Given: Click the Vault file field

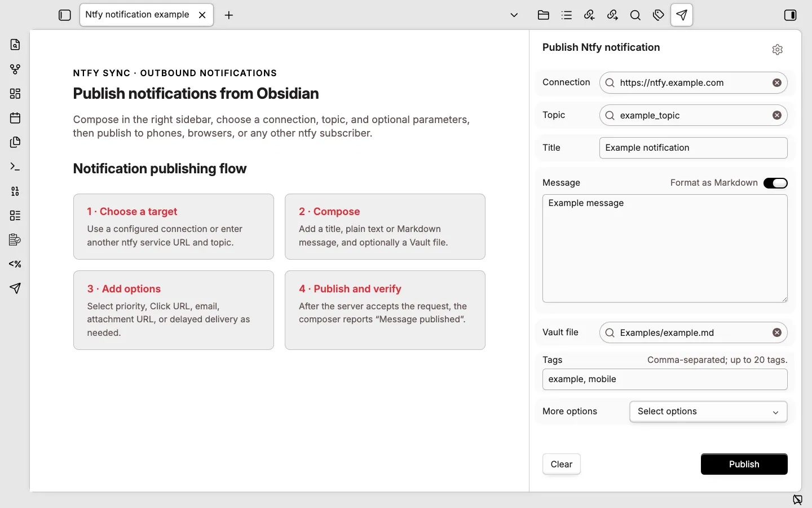Looking at the screenshot, I should pyautogui.click(x=694, y=333).
